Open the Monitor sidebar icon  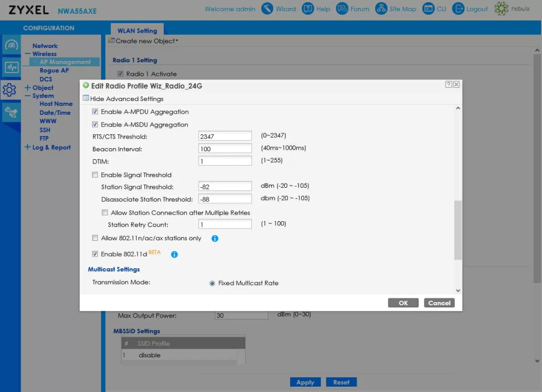tap(11, 67)
